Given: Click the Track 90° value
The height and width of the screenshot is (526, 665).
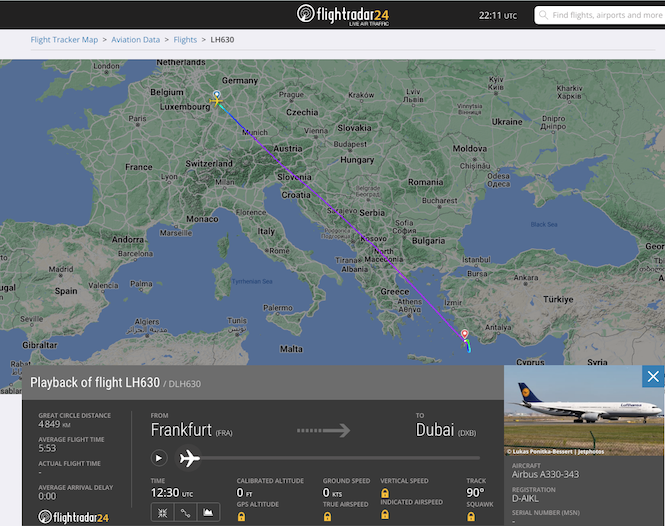Looking at the screenshot, I should click(475, 492).
